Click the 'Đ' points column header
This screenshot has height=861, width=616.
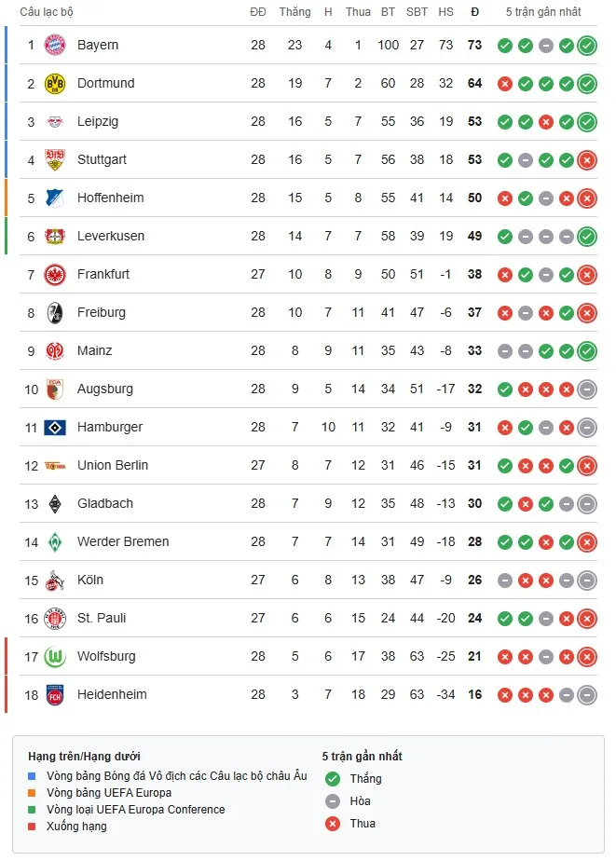(474, 12)
